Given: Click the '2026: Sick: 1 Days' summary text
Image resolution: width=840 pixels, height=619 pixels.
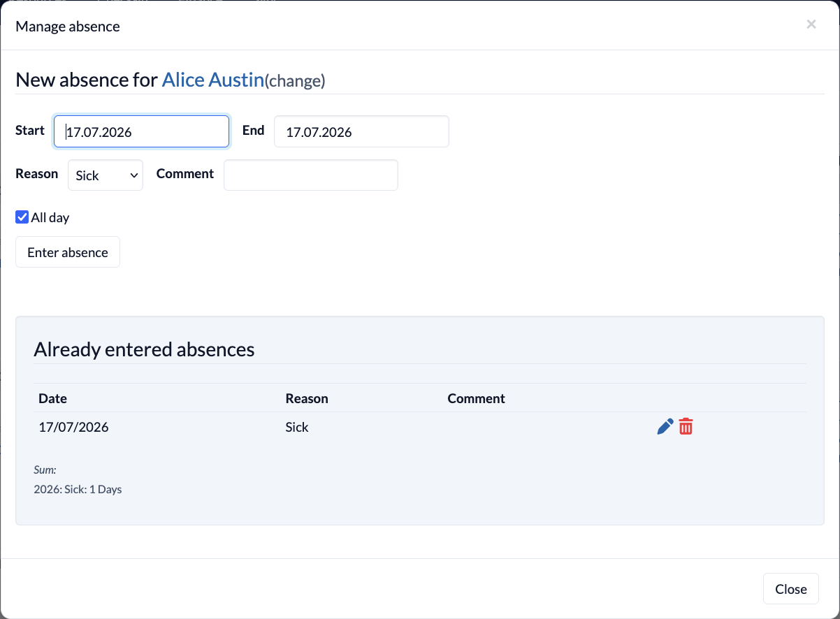Looking at the screenshot, I should [78, 489].
